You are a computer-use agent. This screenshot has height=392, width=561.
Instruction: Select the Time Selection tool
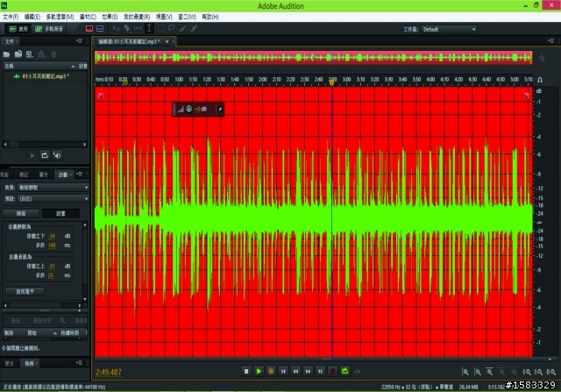click(x=148, y=28)
